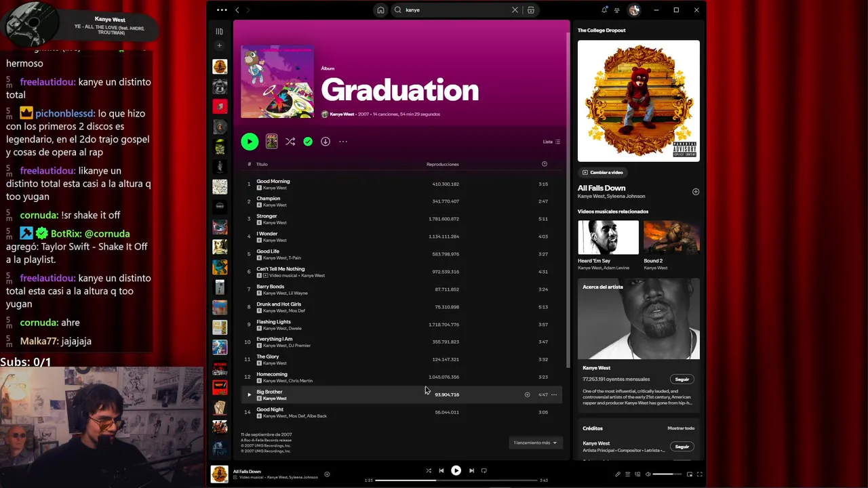Click Cambiar a video button
Image resolution: width=868 pixels, height=488 pixels.
[602, 172]
